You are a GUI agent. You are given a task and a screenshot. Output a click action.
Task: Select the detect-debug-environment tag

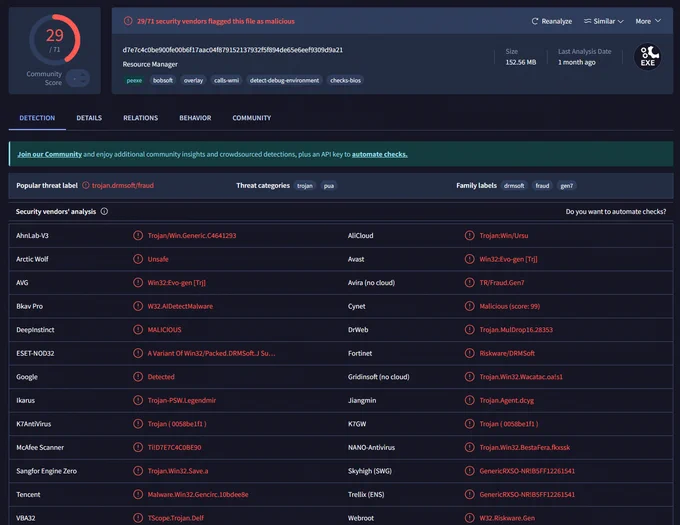pos(284,80)
